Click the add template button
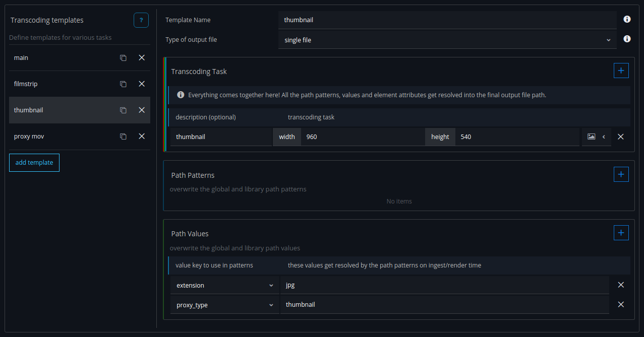The image size is (644, 337). [x=34, y=163]
